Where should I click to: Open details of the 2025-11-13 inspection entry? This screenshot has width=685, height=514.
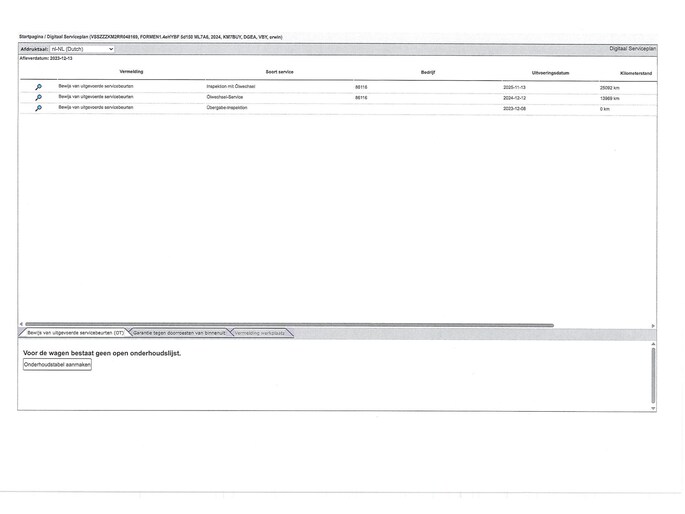click(x=38, y=87)
